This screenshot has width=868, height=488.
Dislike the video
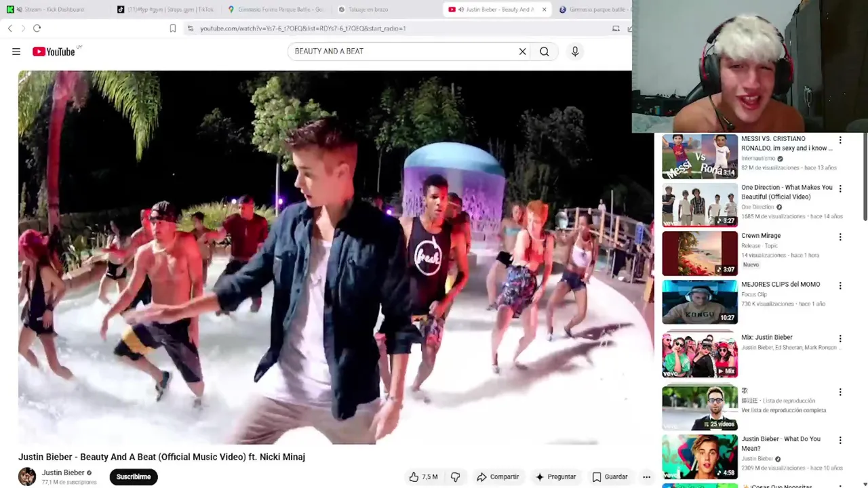[x=455, y=476]
